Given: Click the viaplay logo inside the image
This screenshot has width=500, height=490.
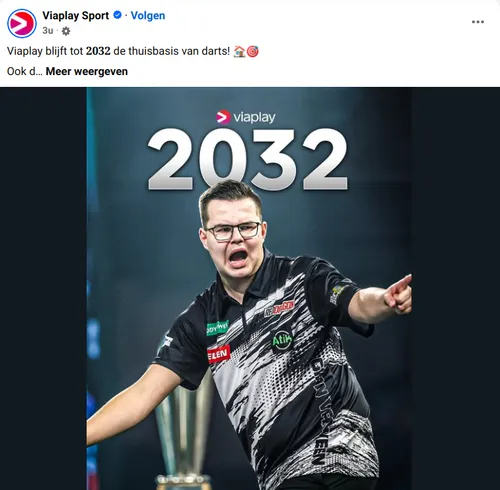Looking at the screenshot, I should click(246, 117).
